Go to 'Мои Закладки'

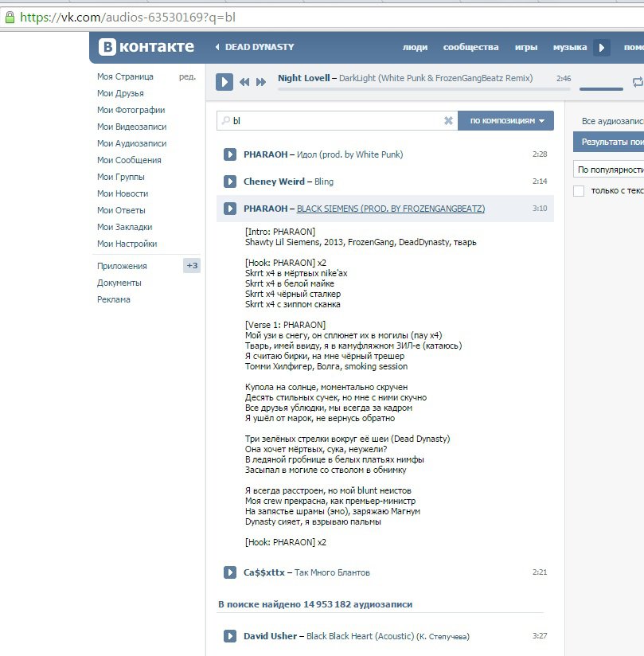coord(125,227)
